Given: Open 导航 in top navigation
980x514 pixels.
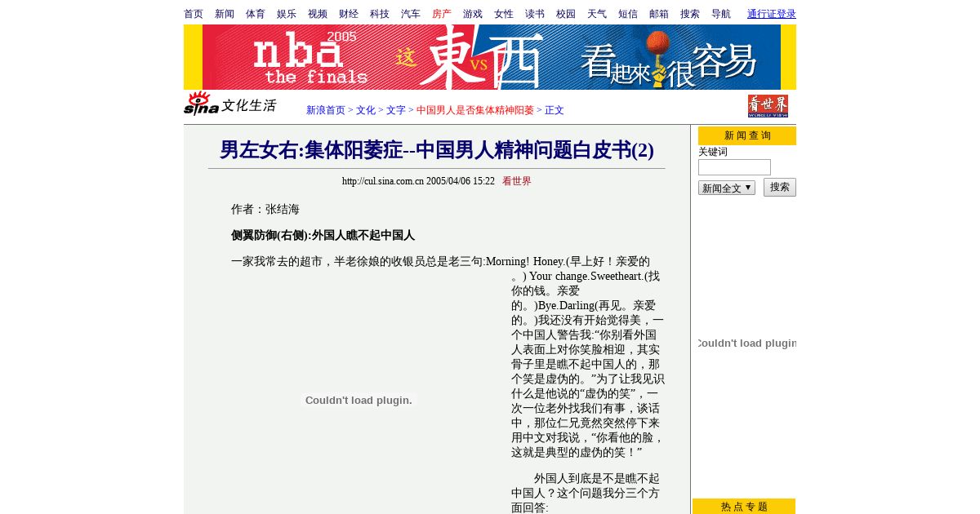Looking at the screenshot, I should click(x=721, y=14).
